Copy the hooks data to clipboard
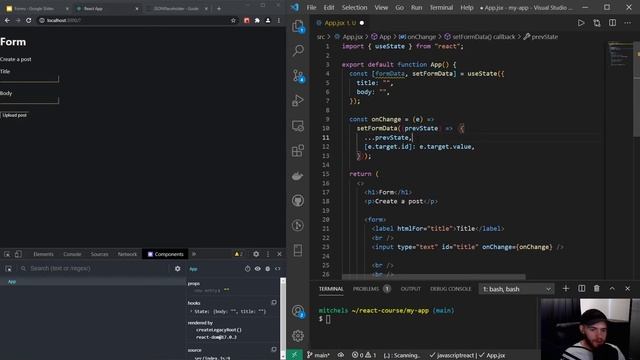640x360 pixels. coord(274,303)
